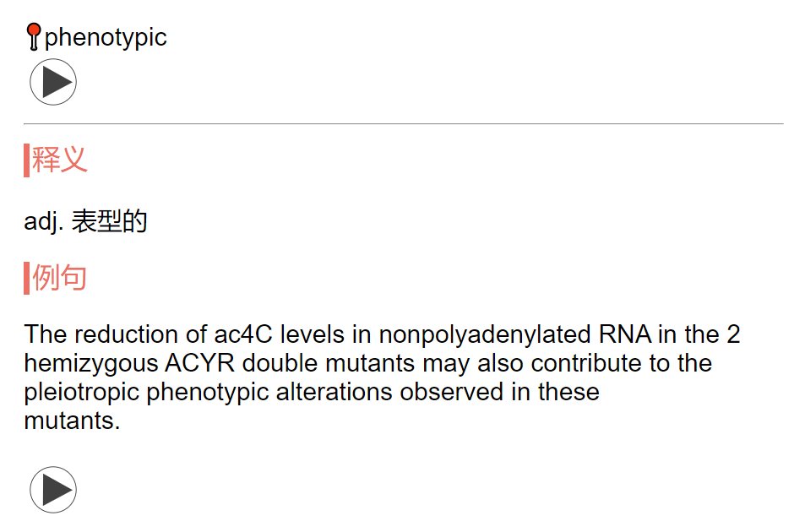Click the word hemizygous in the example

(91, 364)
